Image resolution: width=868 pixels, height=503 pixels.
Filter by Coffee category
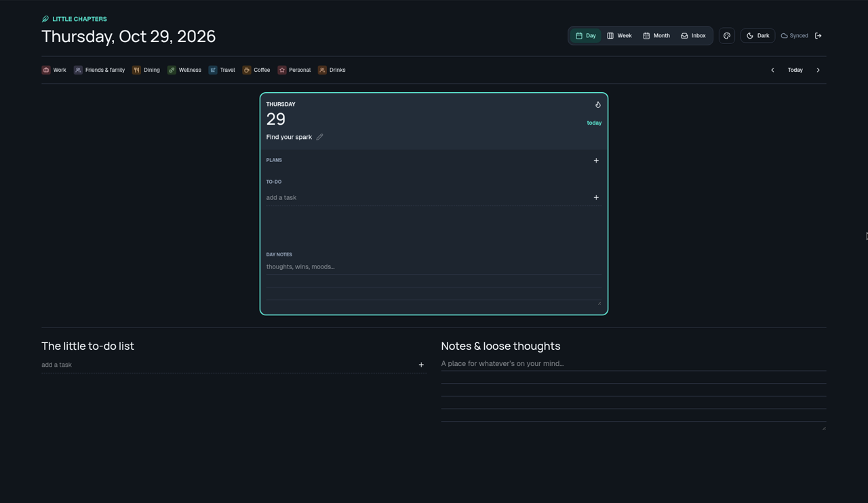point(256,70)
